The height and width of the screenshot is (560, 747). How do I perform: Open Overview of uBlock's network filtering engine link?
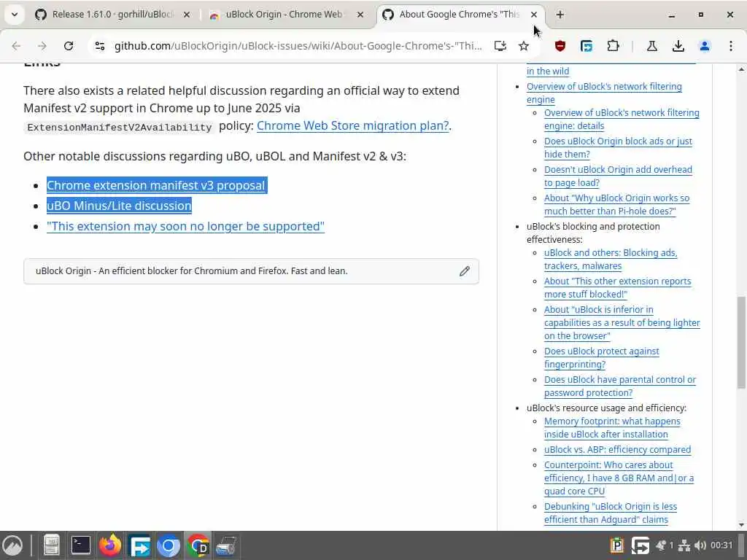point(604,93)
